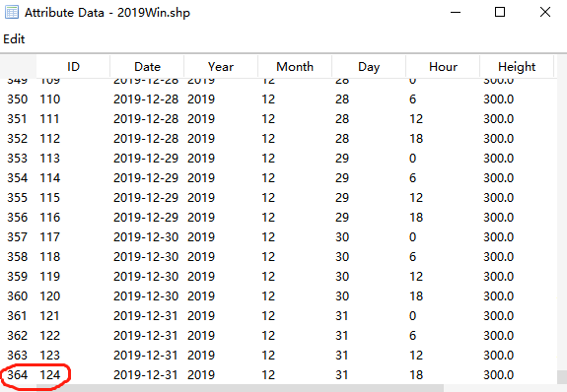Click Month value 12 in row 359

(x=268, y=277)
